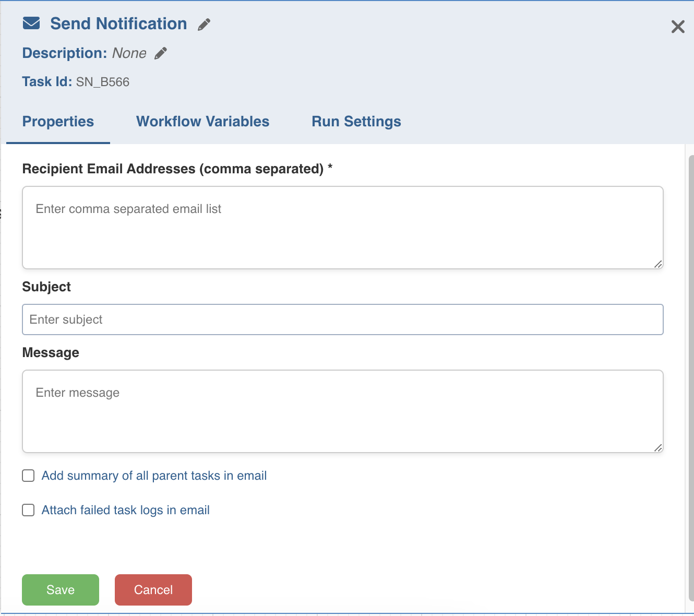Click the Add summary of all parent tasks label
Screen dimensions: 694x616
[x=154, y=476]
